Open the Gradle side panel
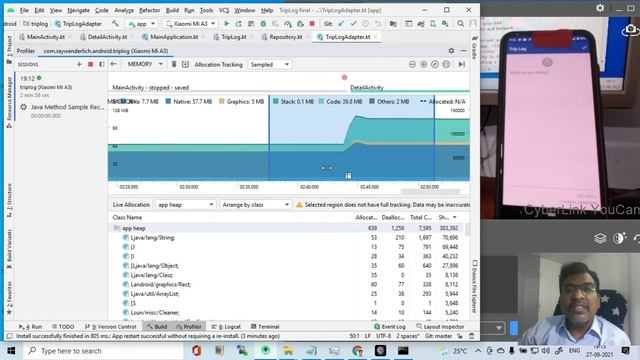Screen dimensions: 640x360 pos(475,47)
